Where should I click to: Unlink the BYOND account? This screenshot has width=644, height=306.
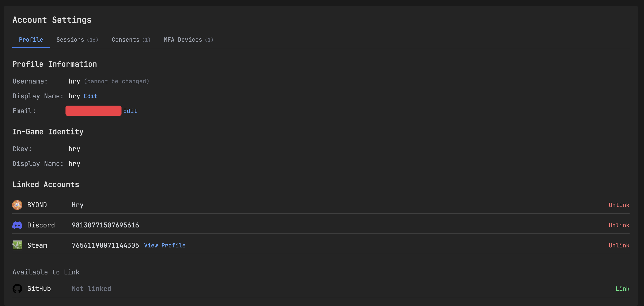(619, 205)
